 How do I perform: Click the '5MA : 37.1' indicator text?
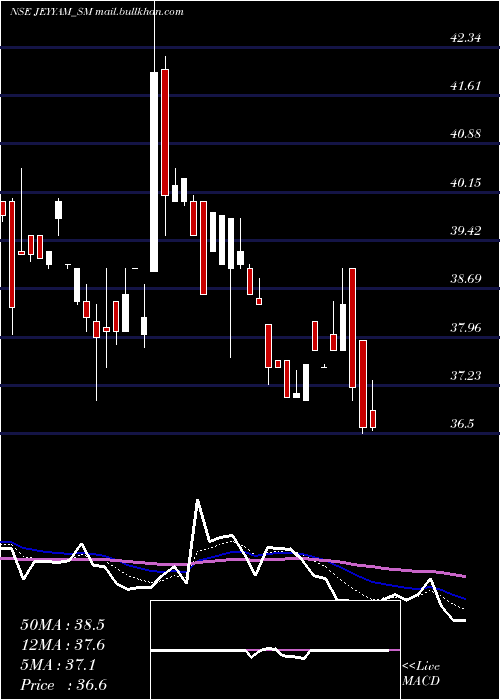(x=58, y=666)
